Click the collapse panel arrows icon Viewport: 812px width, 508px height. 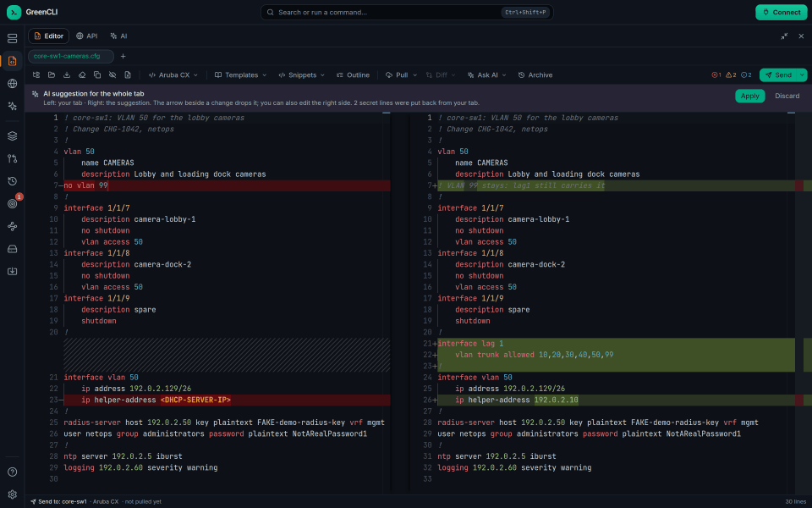tap(784, 36)
